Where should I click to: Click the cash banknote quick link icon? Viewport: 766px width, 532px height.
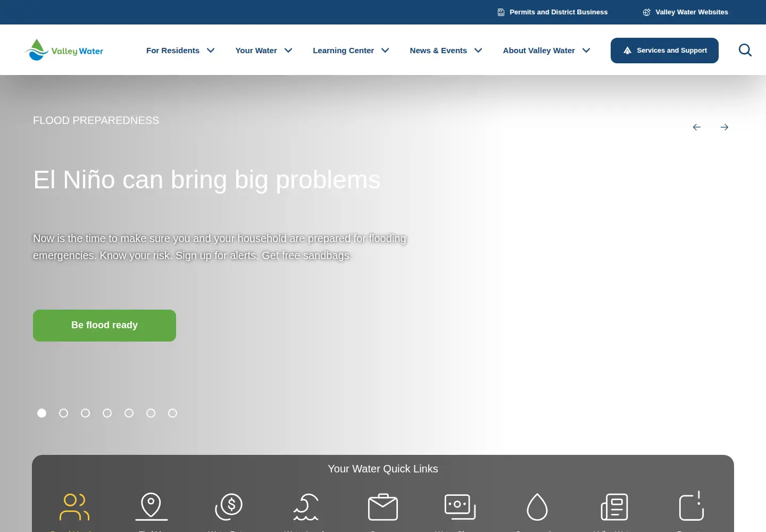point(460,507)
